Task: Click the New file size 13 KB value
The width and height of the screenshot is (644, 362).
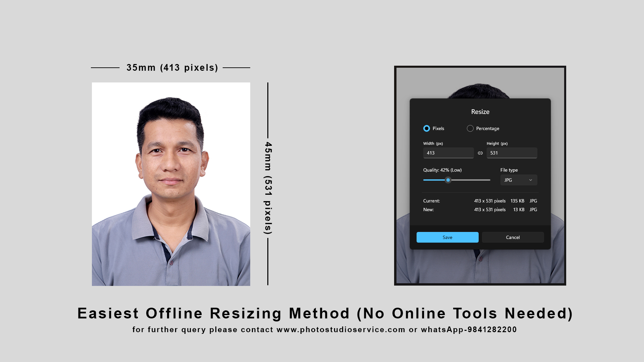Action: click(519, 209)
